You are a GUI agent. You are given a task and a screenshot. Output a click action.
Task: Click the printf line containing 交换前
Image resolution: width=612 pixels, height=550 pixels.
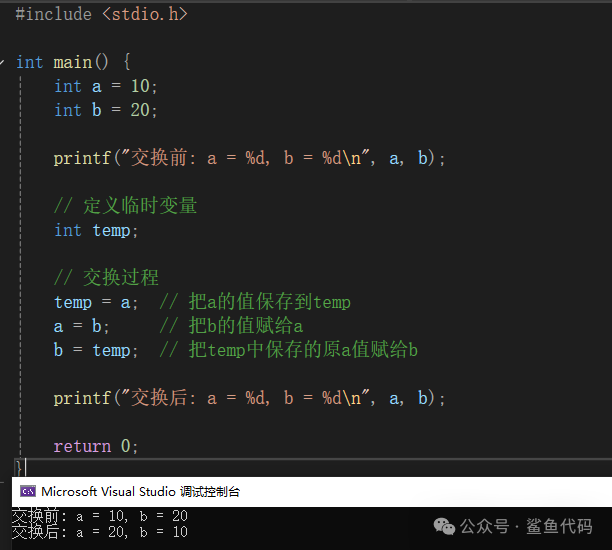[x=249, y=158]
